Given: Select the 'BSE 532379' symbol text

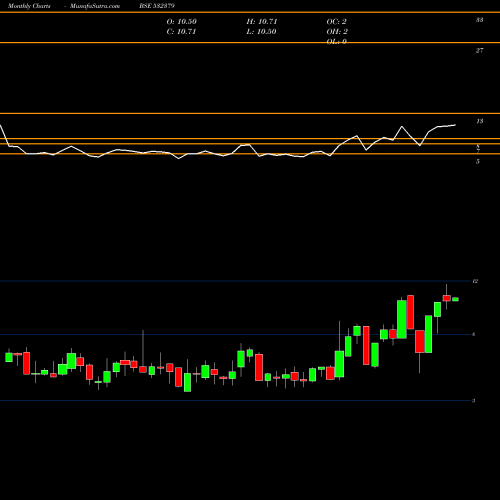Looking at the screenshot, I should (x=157, y=6).
